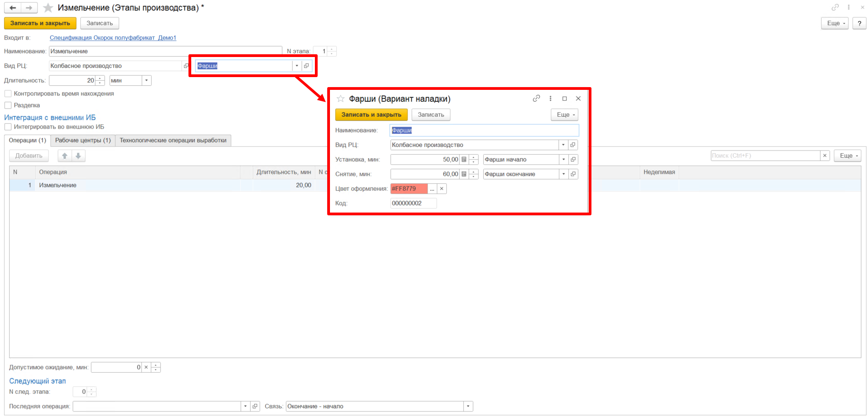Switch to Рабочие центры (1) tab
868x416 pixels.
[x=83, y=140]
